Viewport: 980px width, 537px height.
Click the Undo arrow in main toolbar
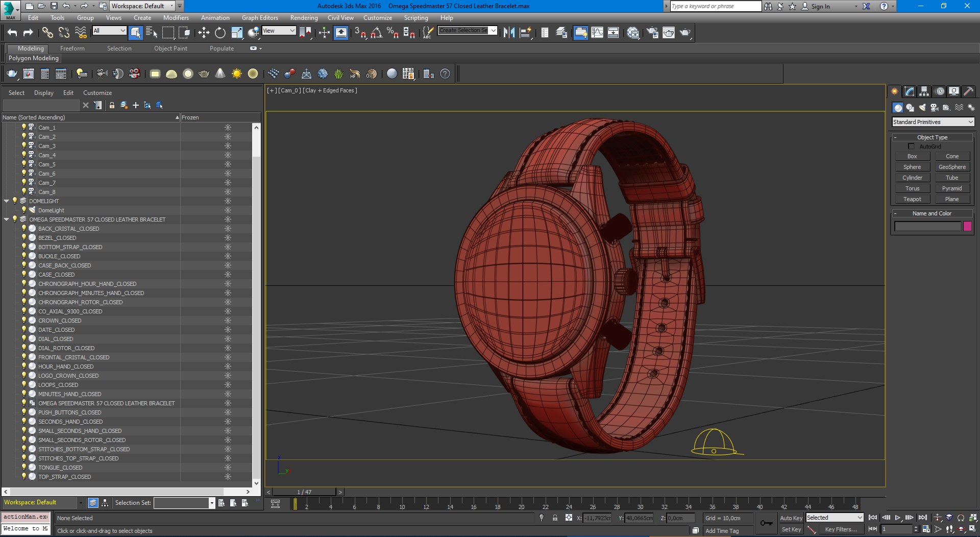(x=12, y=33)
